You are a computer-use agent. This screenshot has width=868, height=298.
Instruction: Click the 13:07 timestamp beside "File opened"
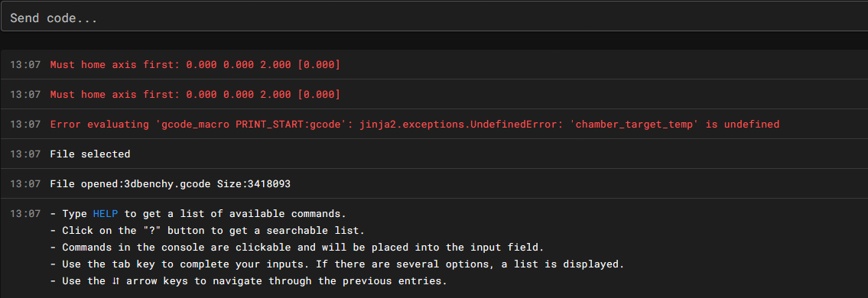coord(25,183)
